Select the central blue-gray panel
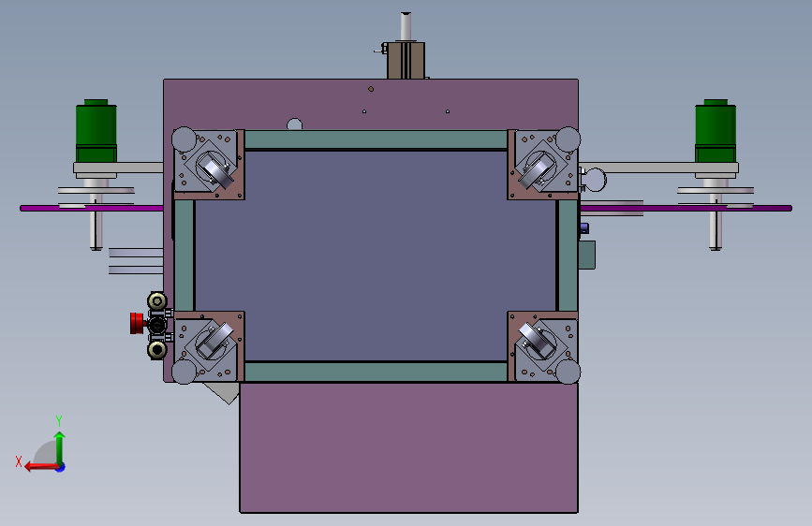The height and width of the screenshot is (526, 812). pyautogui.click(x=375, y=256)
